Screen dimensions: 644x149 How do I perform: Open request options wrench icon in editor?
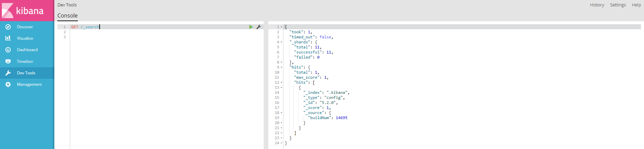[259, 27]
